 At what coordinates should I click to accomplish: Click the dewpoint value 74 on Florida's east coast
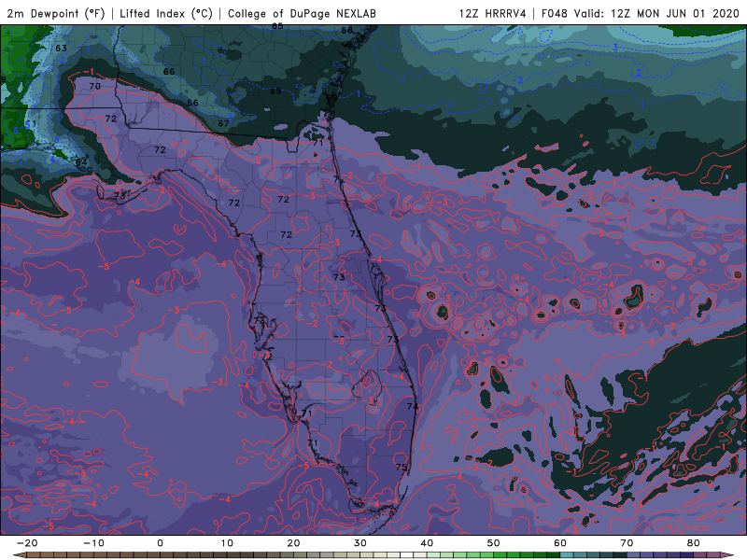pos(413,406)
